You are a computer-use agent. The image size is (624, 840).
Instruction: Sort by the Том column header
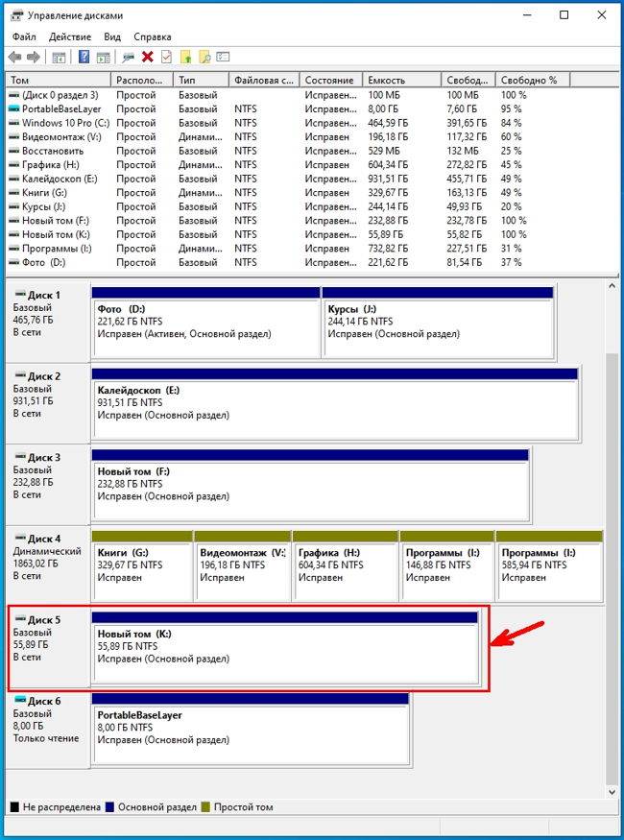pyautogui.click(x=58, y=80)
